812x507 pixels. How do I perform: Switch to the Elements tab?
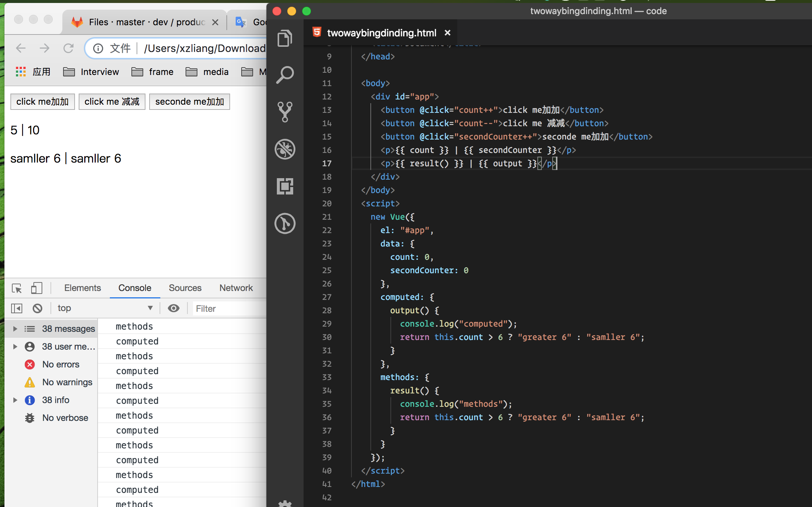pyautogui.click(x=82, y=288)
